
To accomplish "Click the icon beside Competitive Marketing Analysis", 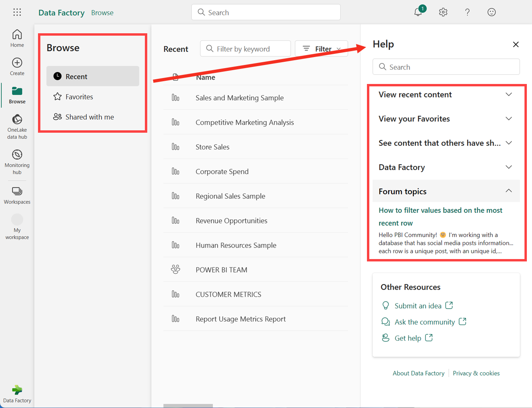I will 175,122.
